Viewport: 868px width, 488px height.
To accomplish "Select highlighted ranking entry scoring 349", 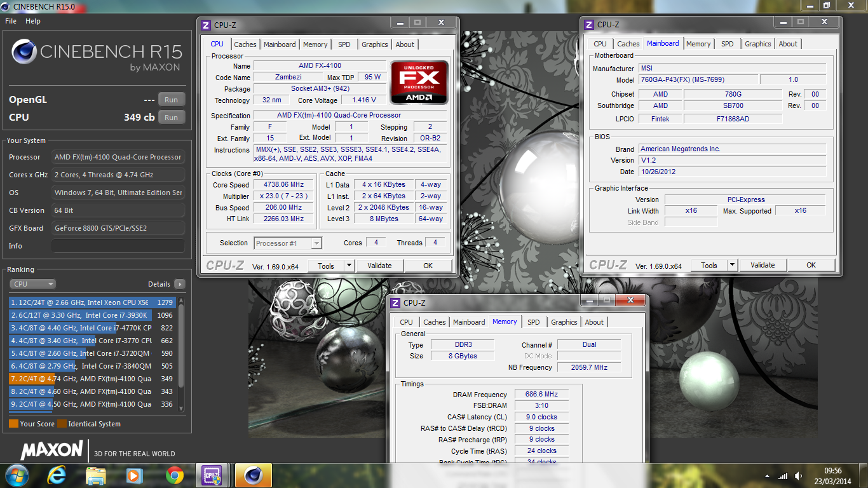I will pyautogui.click(x=92, y=379).
